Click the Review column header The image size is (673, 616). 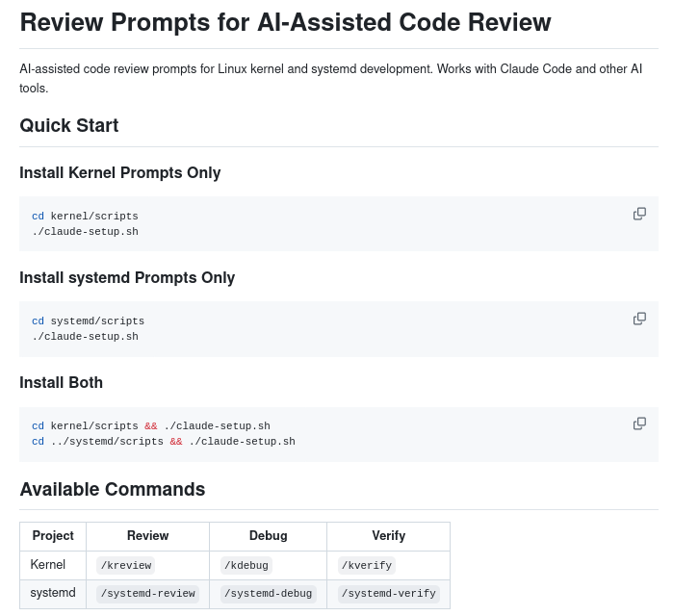147,536
